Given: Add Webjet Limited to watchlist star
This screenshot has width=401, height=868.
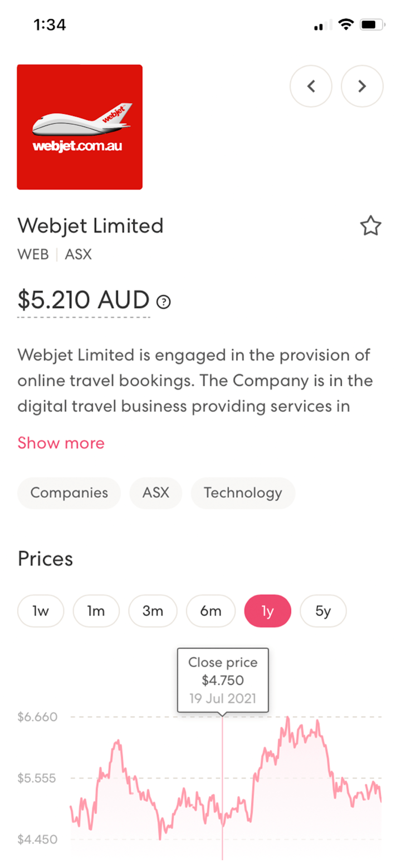Looking at the screenshot, I should (370, 226).
